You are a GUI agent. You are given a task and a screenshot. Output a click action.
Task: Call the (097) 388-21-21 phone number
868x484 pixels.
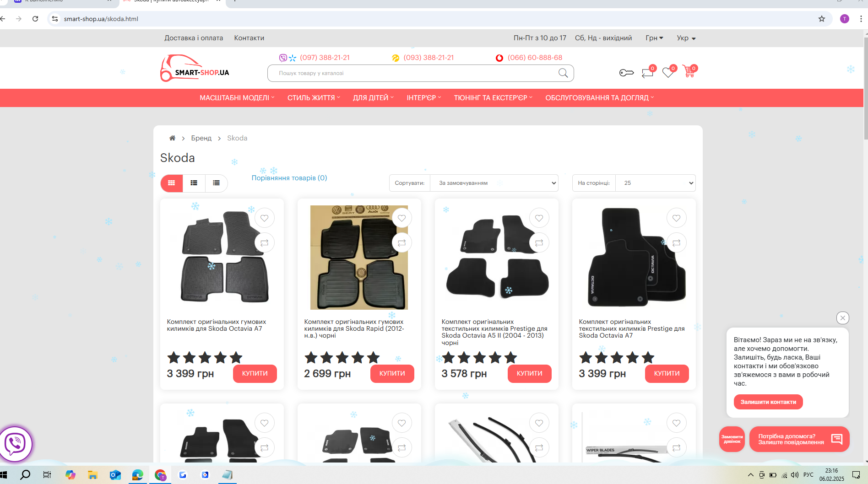click(x=325, y=58)
